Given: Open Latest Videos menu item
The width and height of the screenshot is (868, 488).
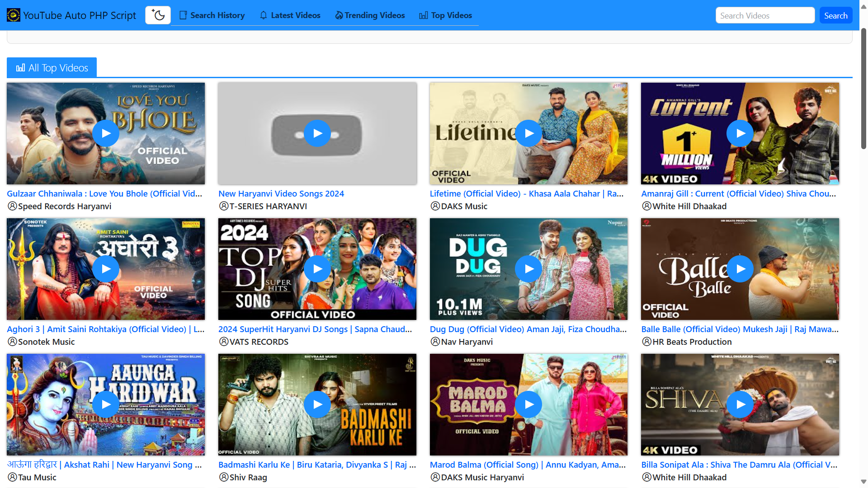Looking at the screenshot, I should click(x=290, y=15).
